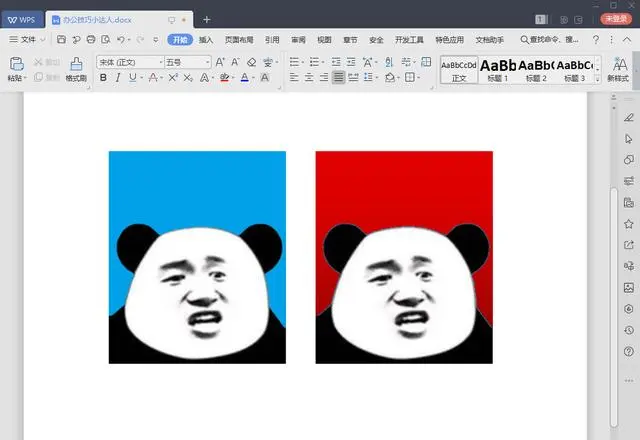Undo the last action
Image resolution: width=640 pixels, height=440 pixels.
pyautogui.click(x=121, y=40)
